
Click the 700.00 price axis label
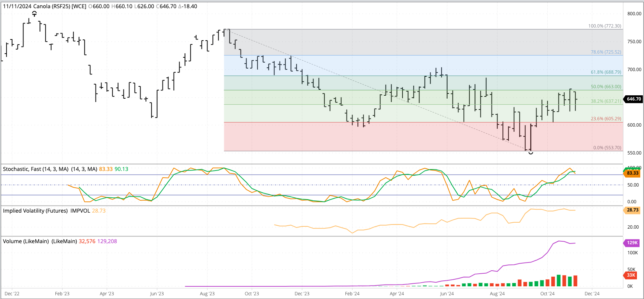click(634, 70)
